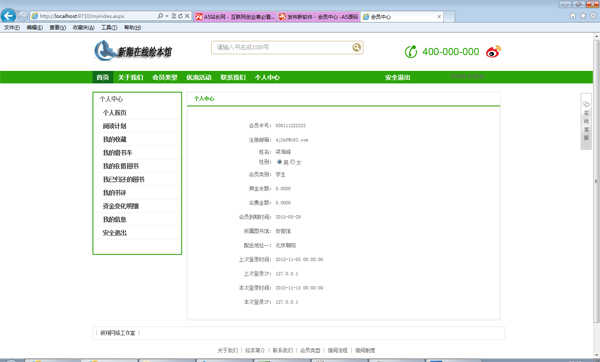
Task: Open 我的在借图书 in the sidebar
Action: 121,166
